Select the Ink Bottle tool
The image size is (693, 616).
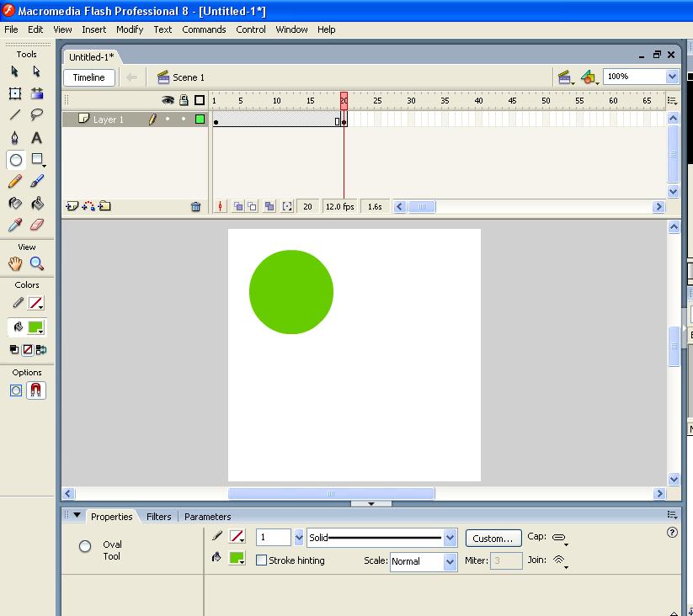click(14, 203)
